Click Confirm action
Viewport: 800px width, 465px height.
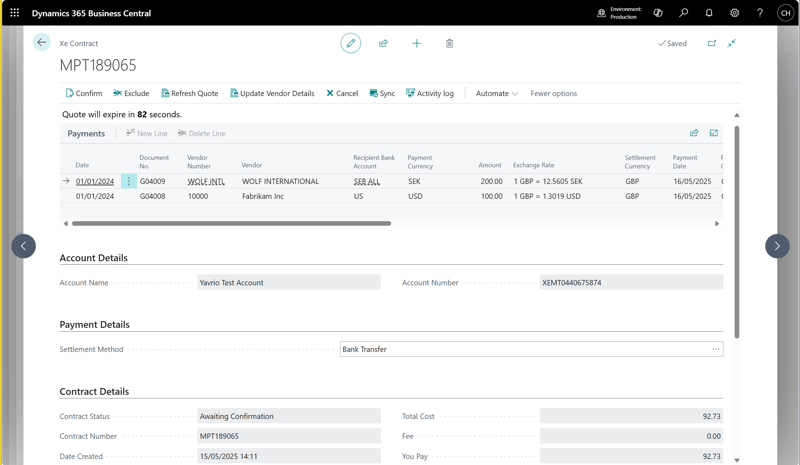84,93
